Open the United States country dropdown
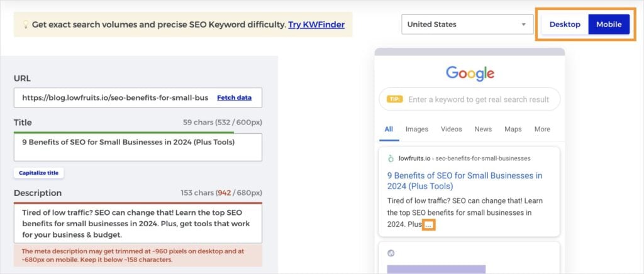Viewport: 644px width, 274px height. click(x=467, y=25)
